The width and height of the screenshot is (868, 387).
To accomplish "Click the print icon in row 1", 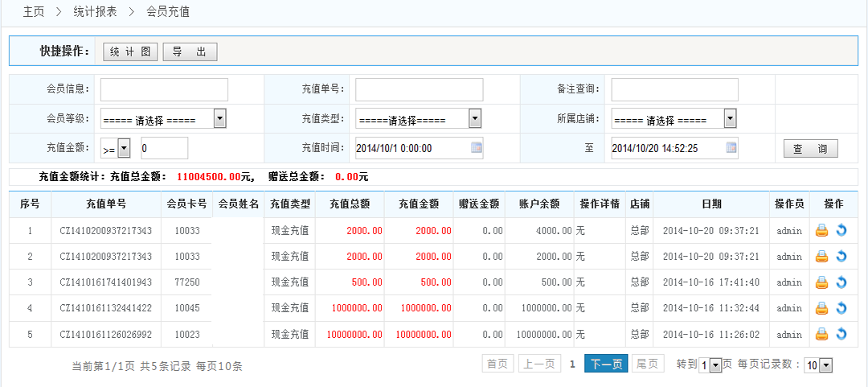I will coord(821,232).
